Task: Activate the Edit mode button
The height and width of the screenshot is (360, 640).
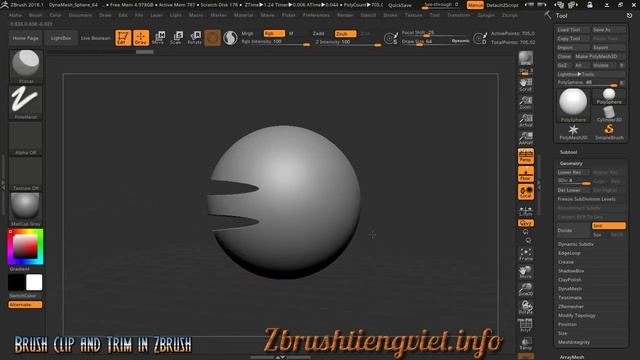Action: tap(123, 38)
